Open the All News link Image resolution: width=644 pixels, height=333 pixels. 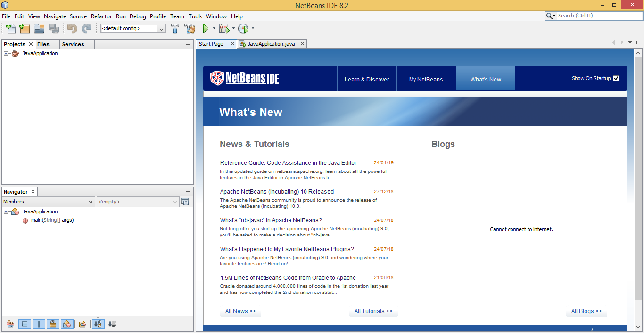(x=240, y=311)
